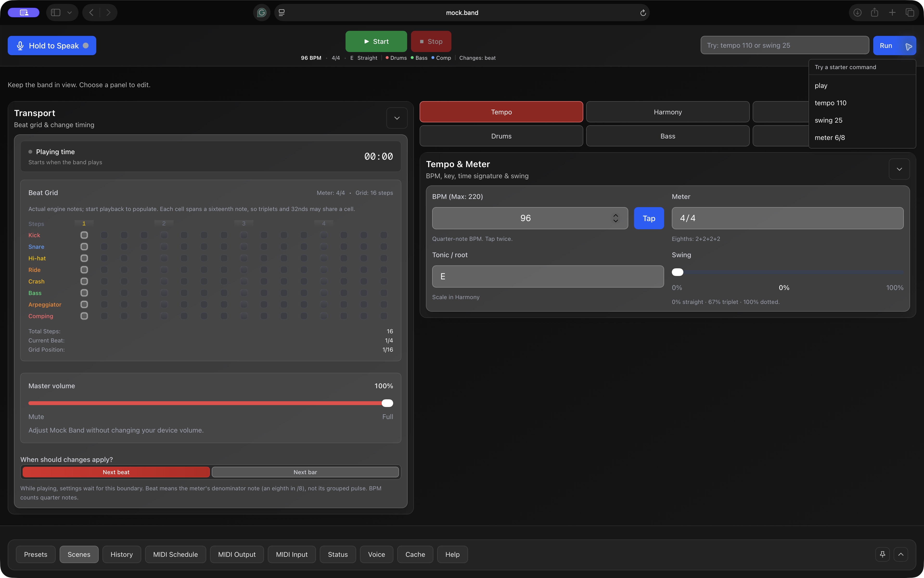
Task: Toggle the Kick step 1 cell
Action: 84,235
